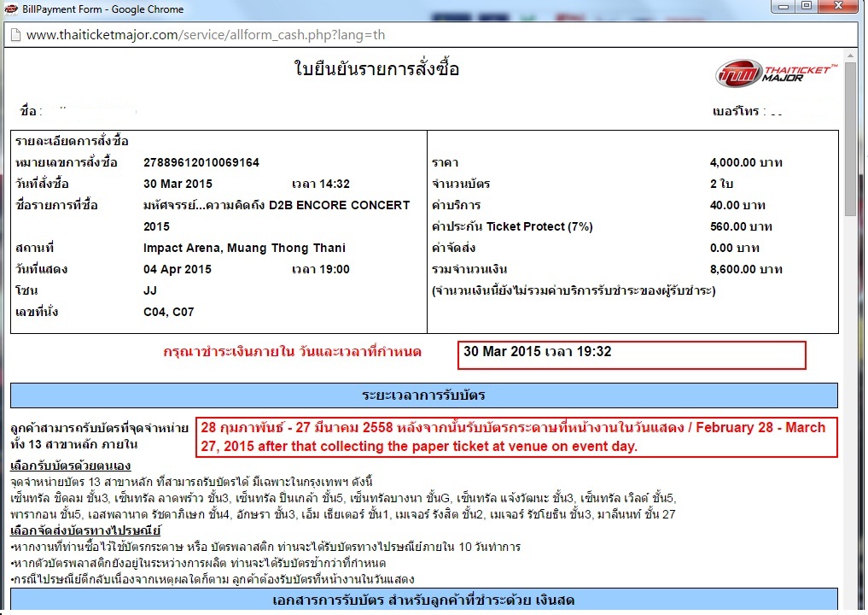Click the show date 04 Apr 2015

pyautogui.click(x=178, y=269)
